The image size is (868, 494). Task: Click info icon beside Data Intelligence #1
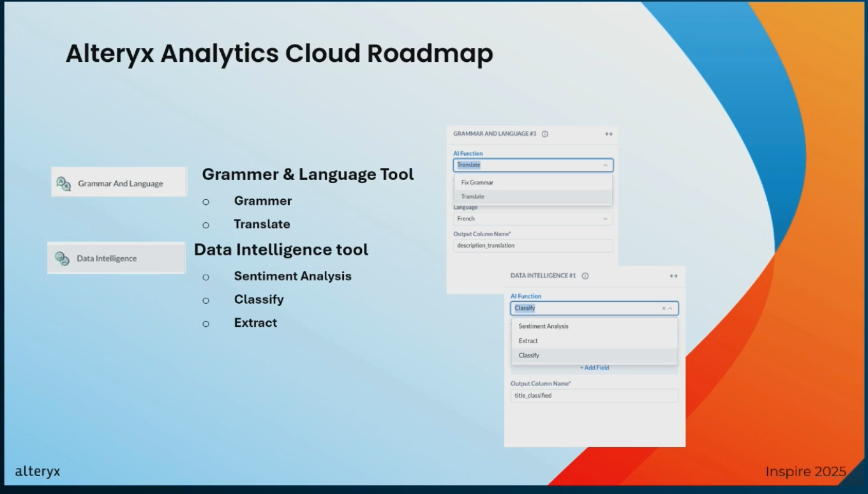[x=585, y=276]
